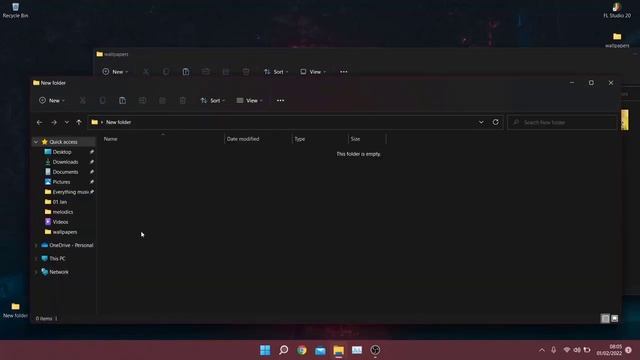
Task: Select the wallpapers folder in sidebar
Action: (64, 232)
